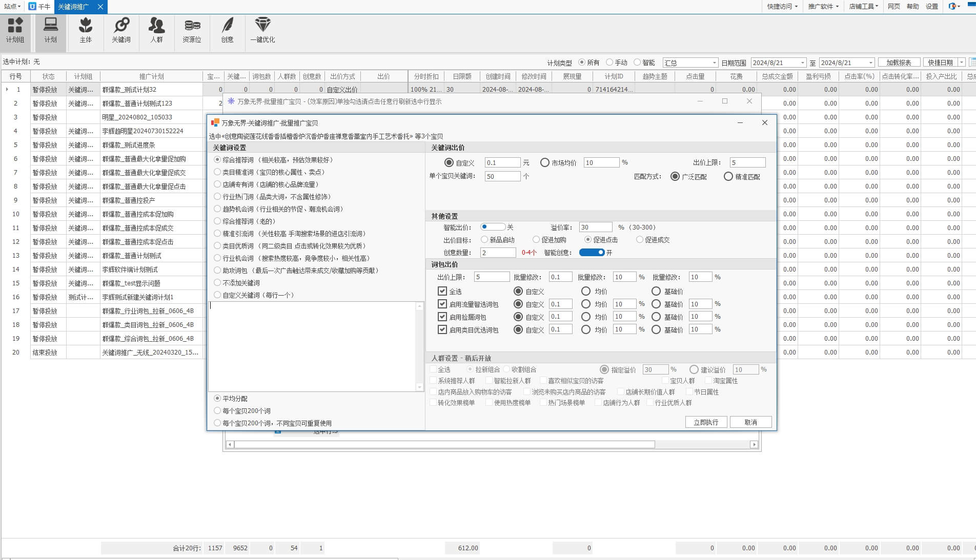Toggle the 智能出价 switch
The image size is (976, 560).
click(493, 227)
